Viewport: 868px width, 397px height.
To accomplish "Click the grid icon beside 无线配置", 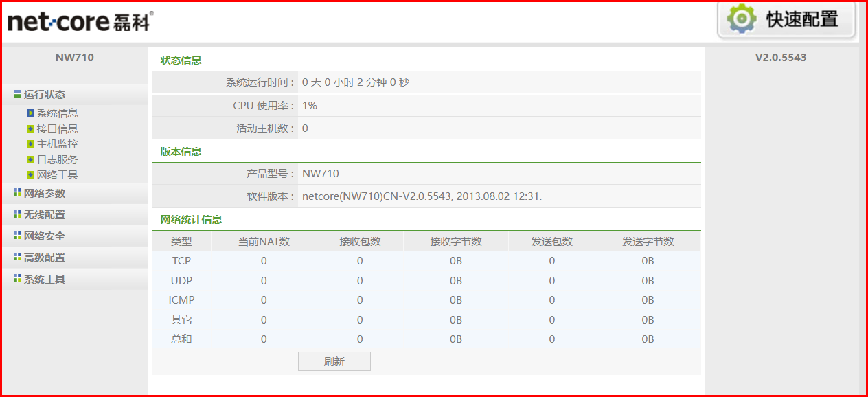I will click(17, 214).
